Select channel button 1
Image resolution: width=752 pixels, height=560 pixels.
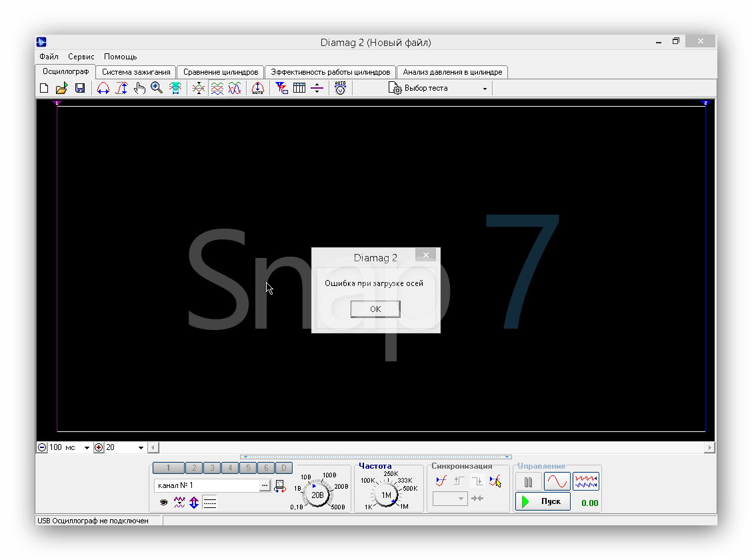coord(169,468)
